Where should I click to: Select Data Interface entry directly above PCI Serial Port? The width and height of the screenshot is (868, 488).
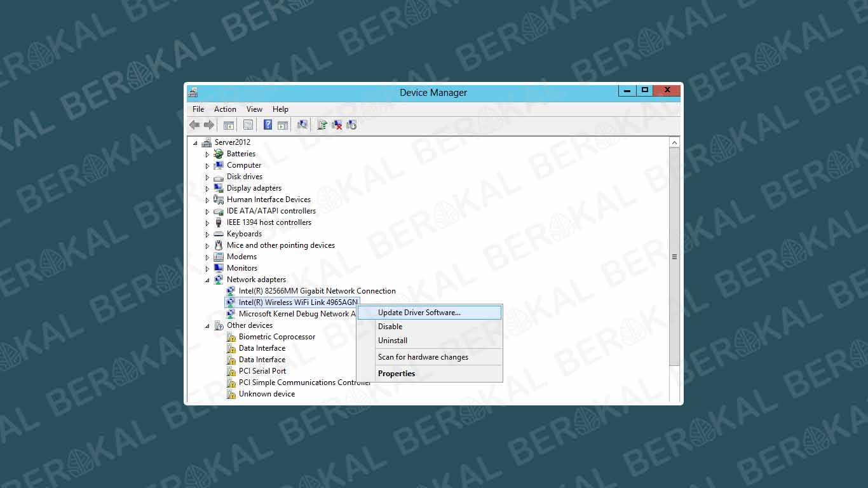262,360
